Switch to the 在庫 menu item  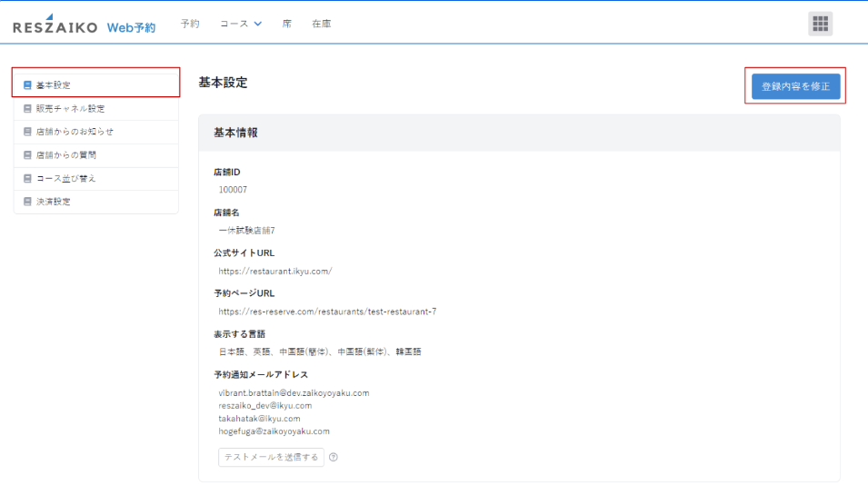pos(321,25)
